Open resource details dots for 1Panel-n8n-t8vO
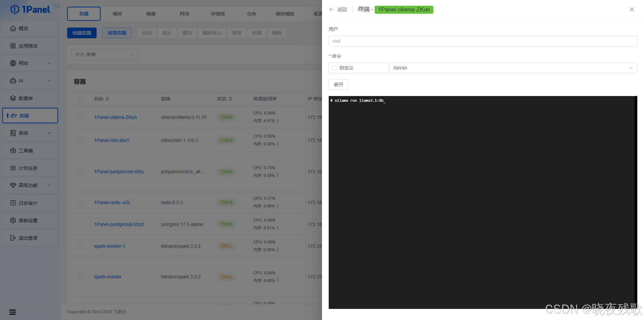Image resolution: width=644 pixels, height=320 pixels. coord(278,144)
